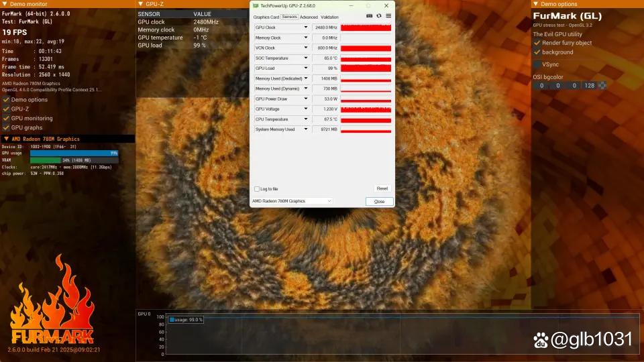Select the Sensors tab in GPU-Z

pos(290,17)
